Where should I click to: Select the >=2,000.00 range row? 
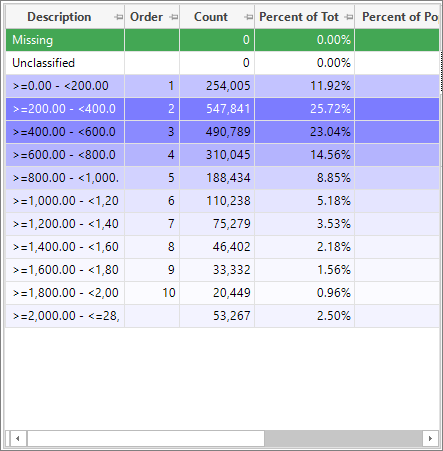(x=222, y=316)
